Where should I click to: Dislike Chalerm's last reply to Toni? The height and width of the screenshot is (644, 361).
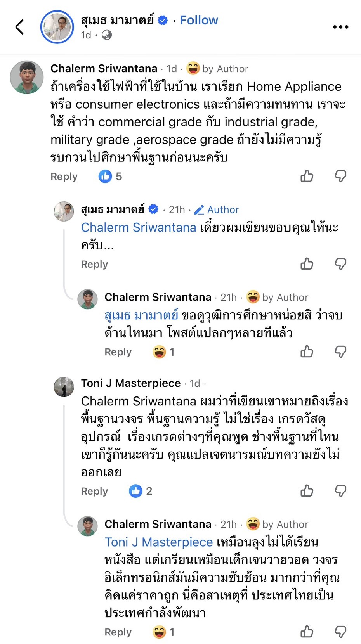pyautogui.click(x=340, y=632)
